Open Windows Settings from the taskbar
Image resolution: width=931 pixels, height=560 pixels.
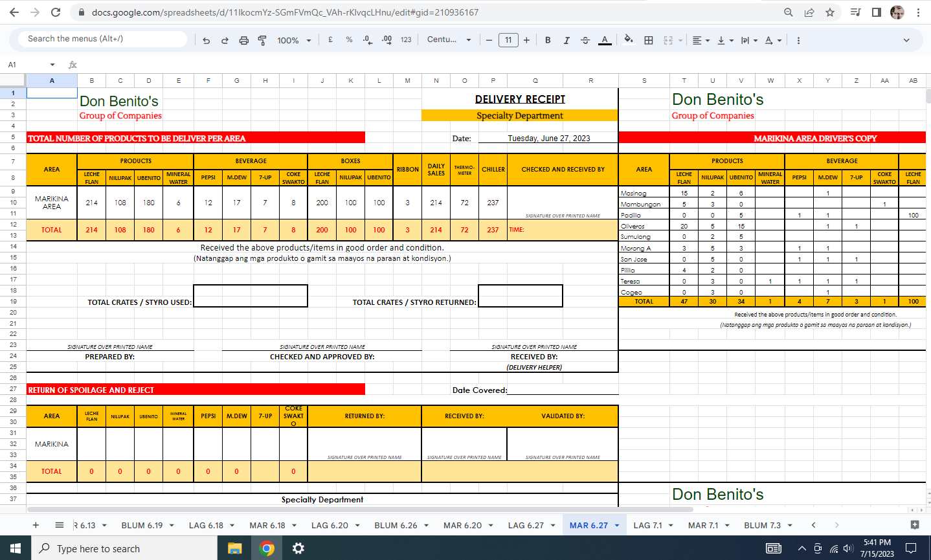(298, 548)
